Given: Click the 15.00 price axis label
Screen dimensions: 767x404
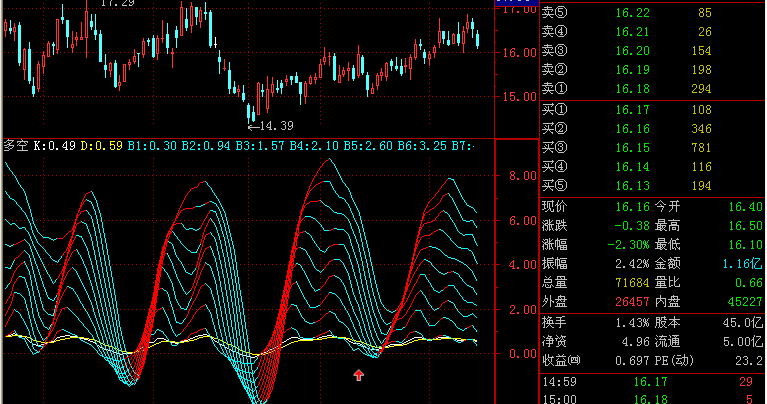Looking at the screenshot, I should pos(519,97).
